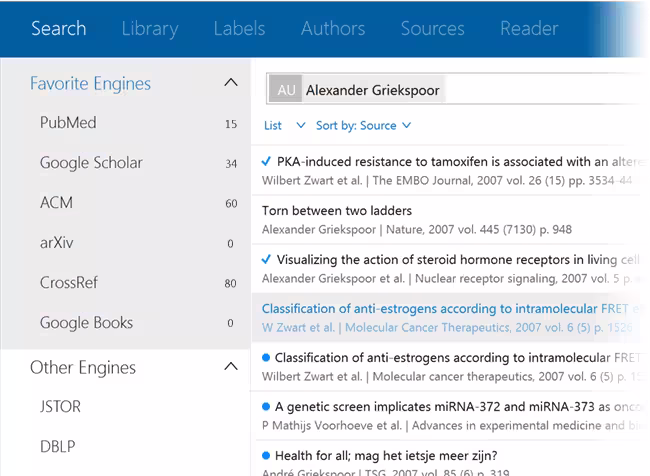The width and height of the screenshot is (650, 476).
Task: Click blue dot beside Classification of anti-estrogens
Action: [266, 357]
